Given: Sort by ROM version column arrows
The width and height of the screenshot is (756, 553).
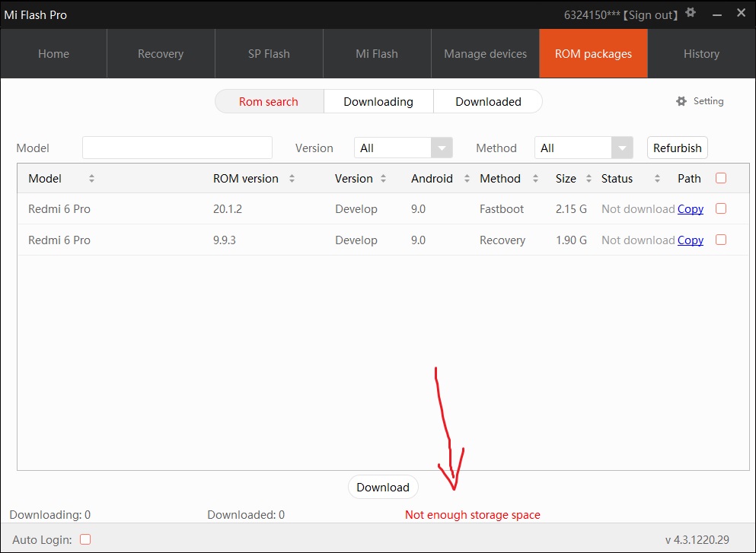Looking at the screenshot, I should tap(292, 179).
